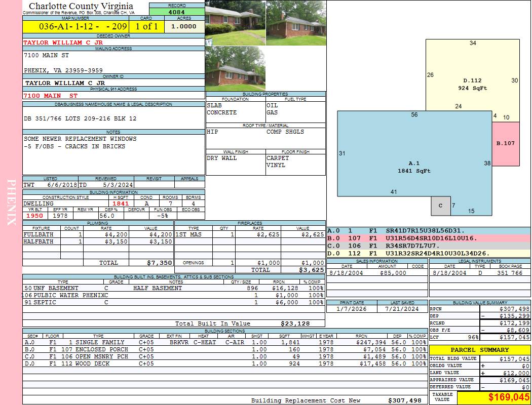Select the year built value 1950

click(35, 216)
